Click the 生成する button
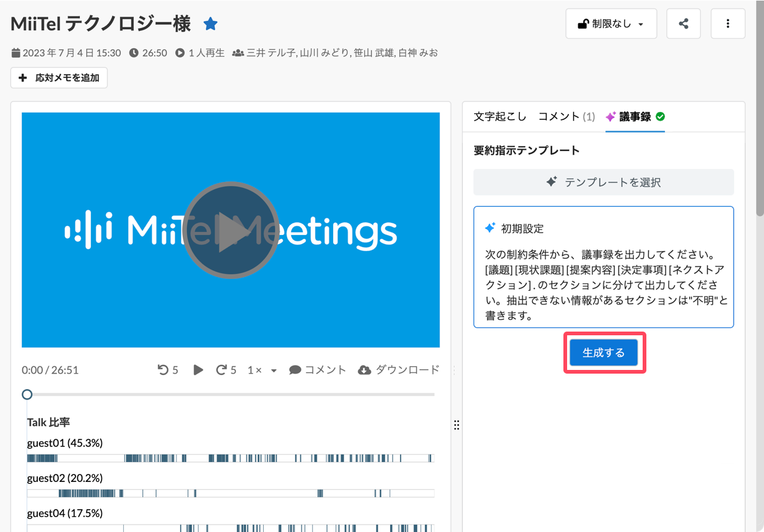The height and width of the screenshot is (532, 764). pyautogui.click(x=604, y=353)
